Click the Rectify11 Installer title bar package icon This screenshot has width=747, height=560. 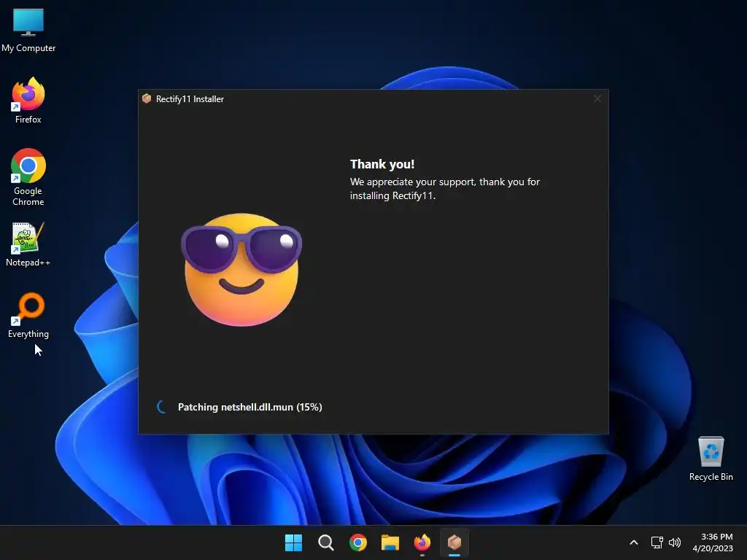point(147,98)
